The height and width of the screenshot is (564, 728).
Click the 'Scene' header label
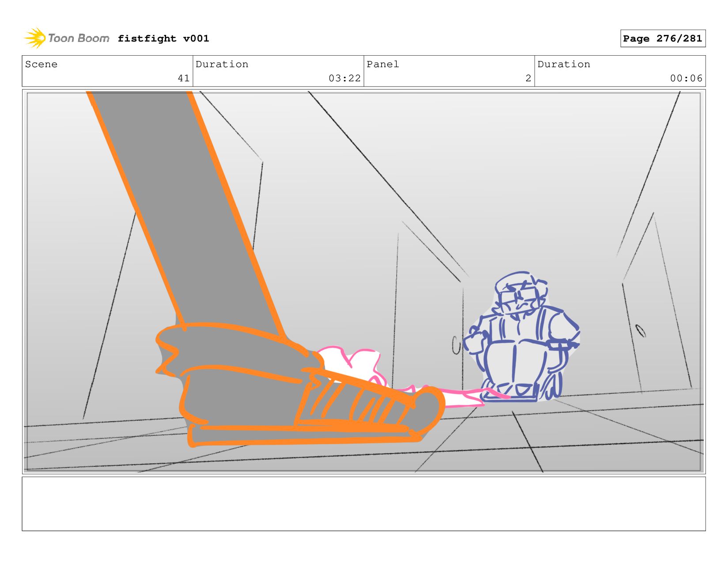point(41,64)
